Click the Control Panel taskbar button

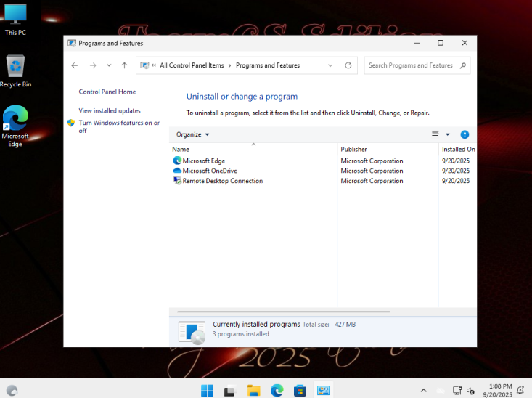point(323,390)
